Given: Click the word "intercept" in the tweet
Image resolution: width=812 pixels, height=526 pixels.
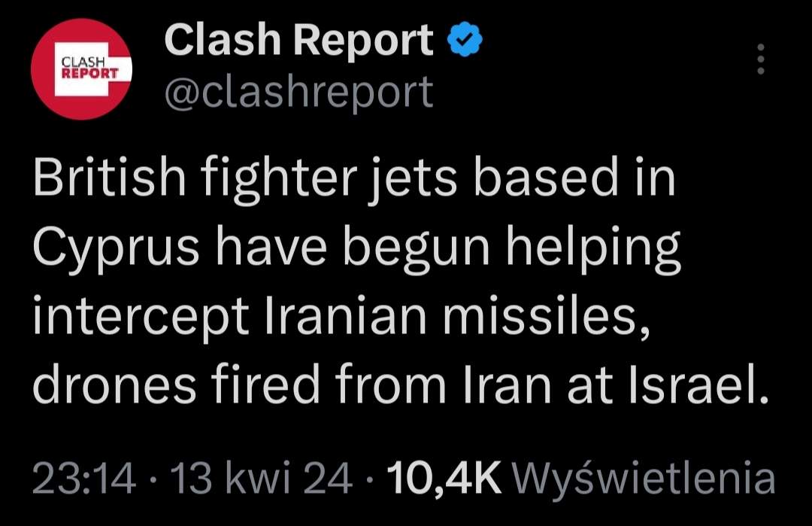Looking at the screenshot, I should (x=141, y=318).
